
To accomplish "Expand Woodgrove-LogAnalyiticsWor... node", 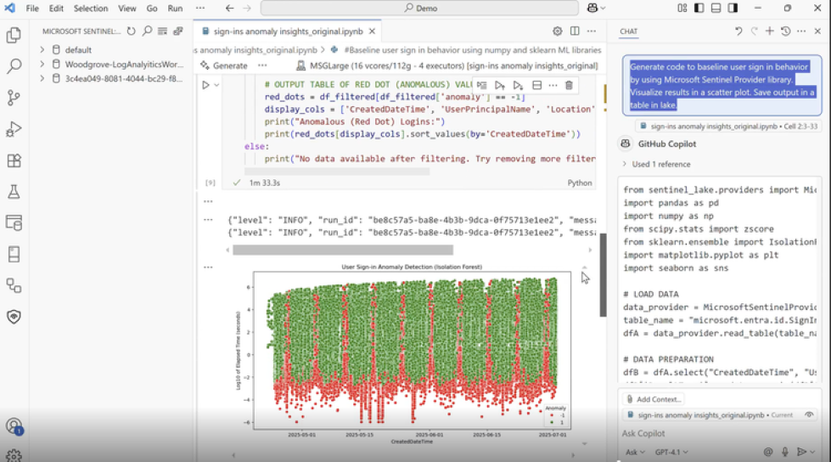I will [x=42, y=64].
